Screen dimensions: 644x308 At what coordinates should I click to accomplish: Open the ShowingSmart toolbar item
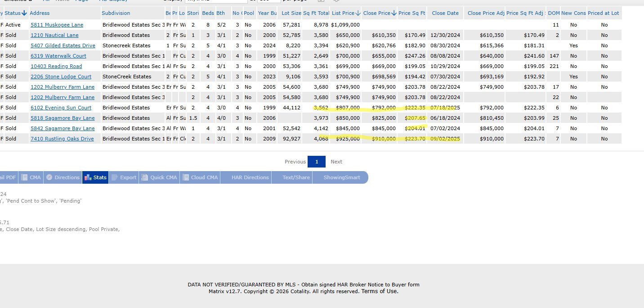click(342, 177)
